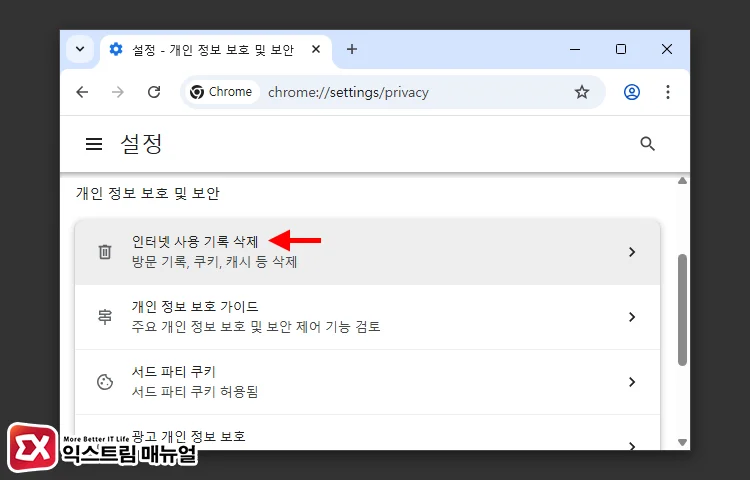Expand chevron for 개인 정보 보호 가이드
Image resolution: width=750 pixels, height=480 pixels.
(632, 317)
